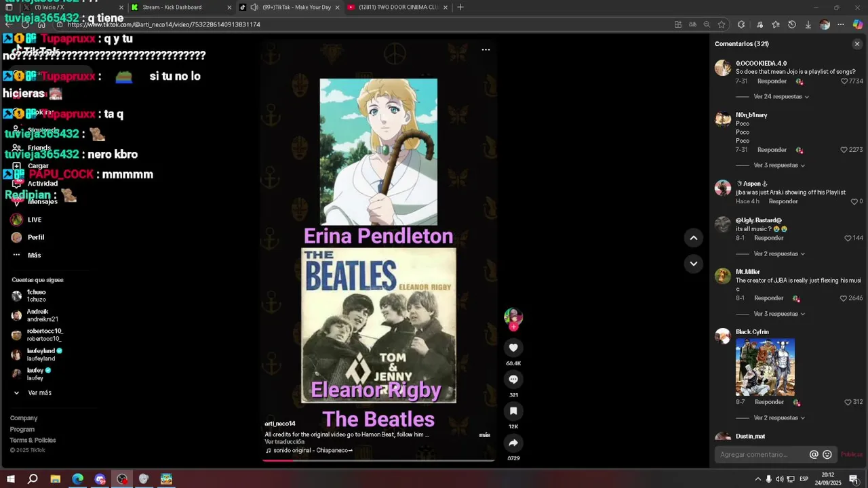Close the comments panel

click(857, 44)
